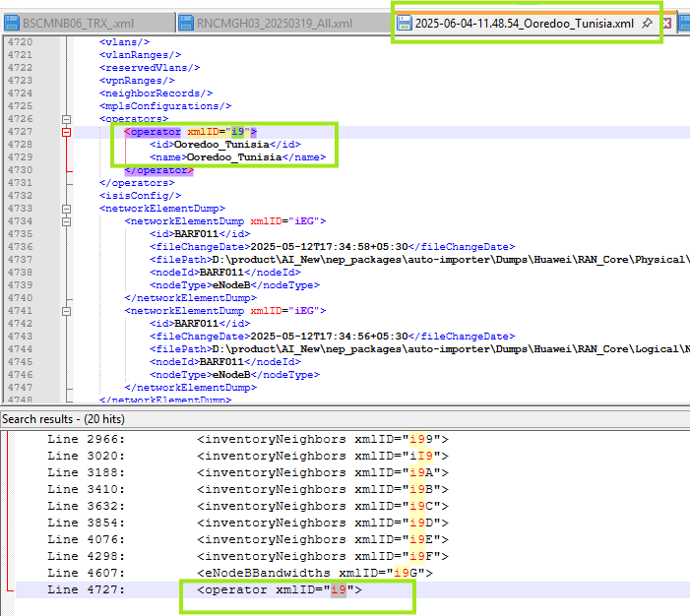
Task: Close the Ooredoo_Tunisia.xml tab
Action: [666, 23]
